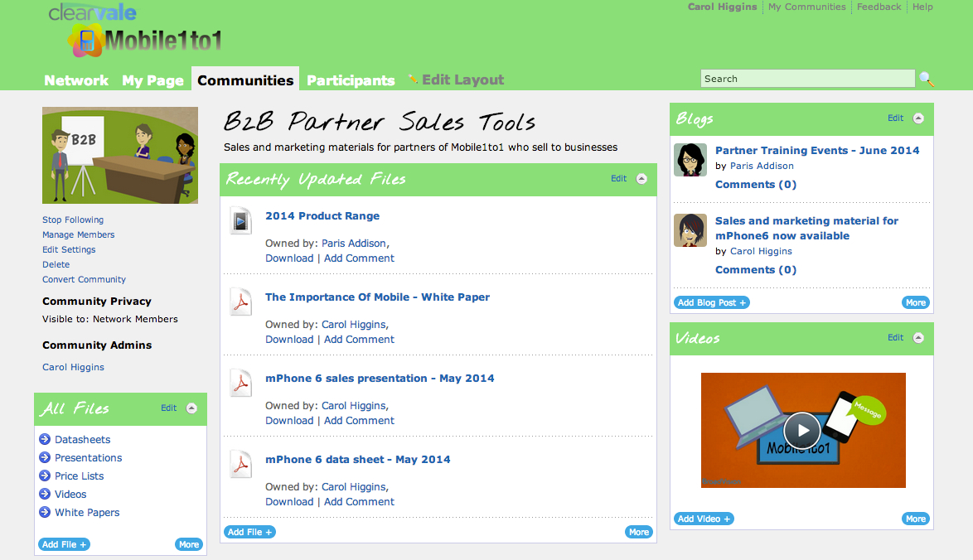
Task: Download mPhone 6 sales presentation file
Action: pos(289,421)
